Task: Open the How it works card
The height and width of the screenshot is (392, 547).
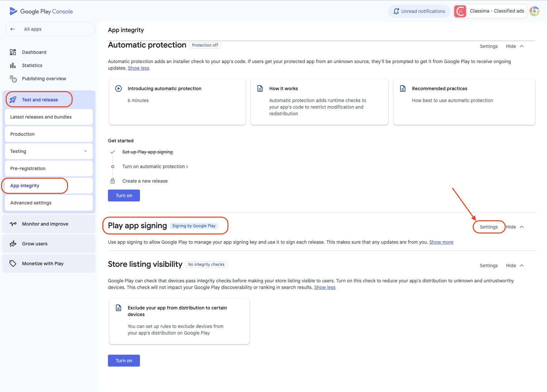Action: [x=319, y=102]
